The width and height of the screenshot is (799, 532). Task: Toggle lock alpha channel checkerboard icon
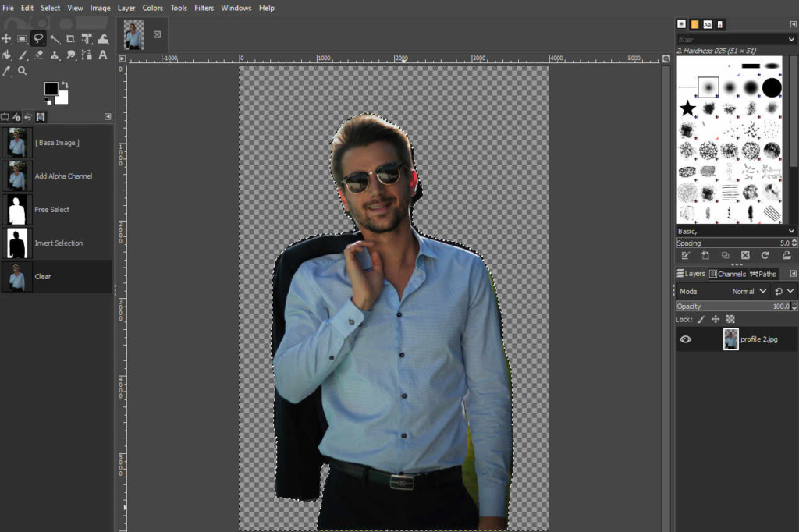coord(730,319)
